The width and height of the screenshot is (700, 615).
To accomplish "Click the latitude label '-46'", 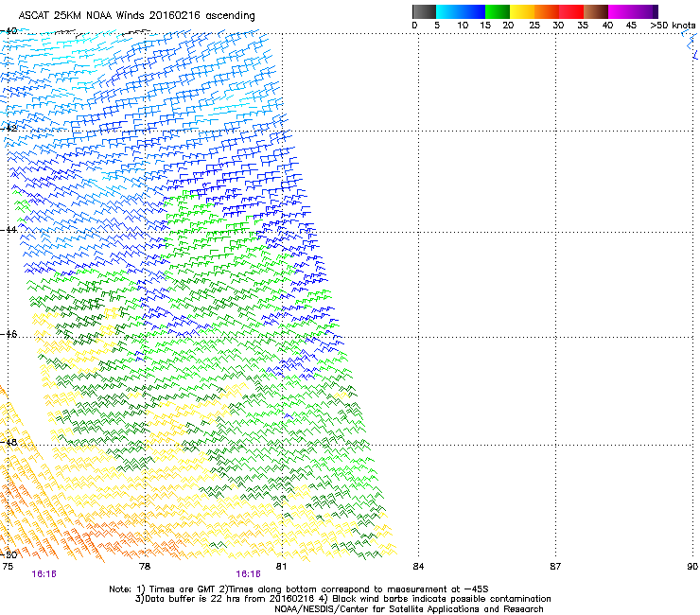I will [x=9, y=334].
